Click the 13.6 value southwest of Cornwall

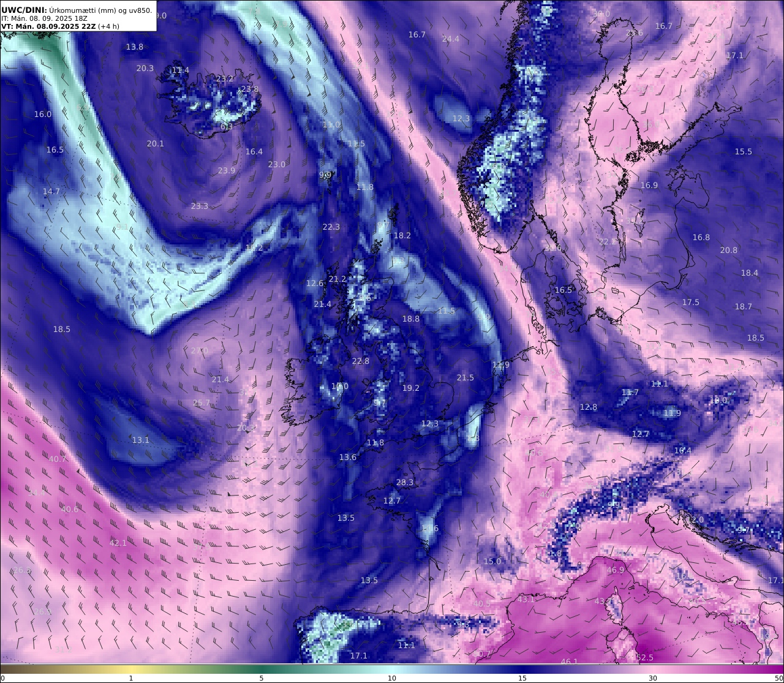[x=348, y=458]
